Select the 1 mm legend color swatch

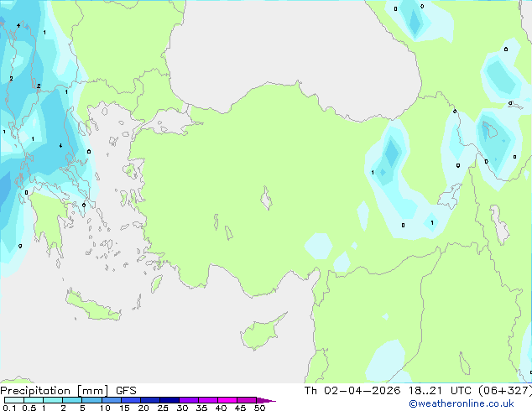[x=53, y=400]
